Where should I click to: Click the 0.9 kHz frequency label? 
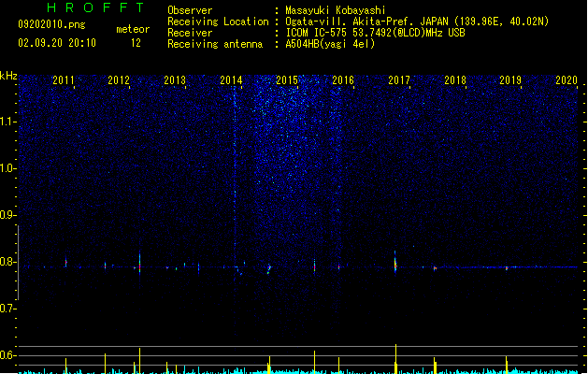pos(7,215)
